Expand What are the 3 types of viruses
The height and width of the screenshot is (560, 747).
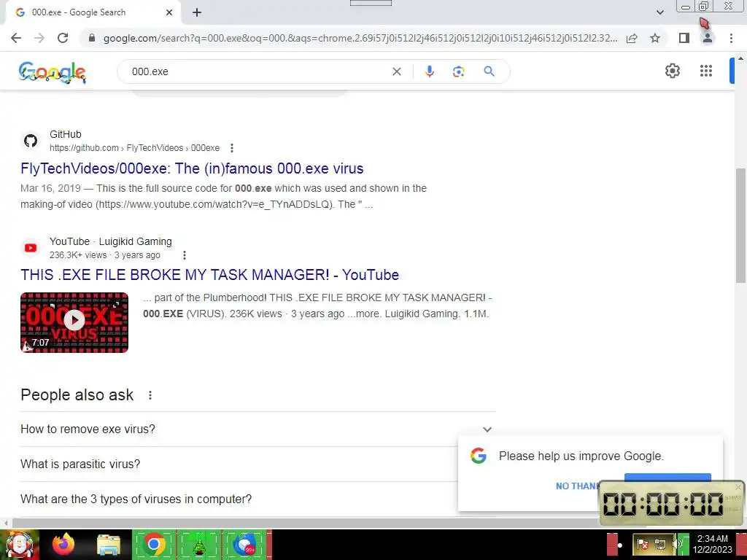coord(239,499)
